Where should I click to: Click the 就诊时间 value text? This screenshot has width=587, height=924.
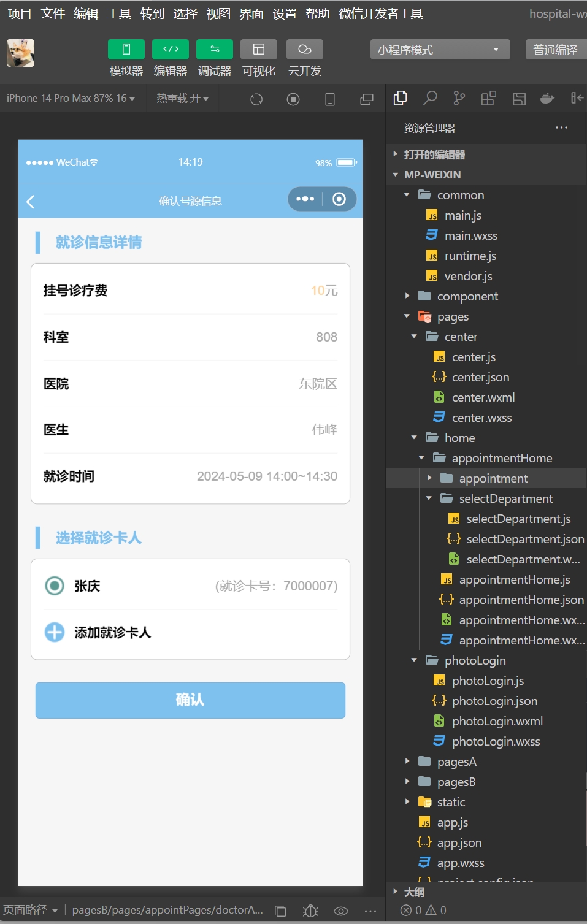coord(267,476)
